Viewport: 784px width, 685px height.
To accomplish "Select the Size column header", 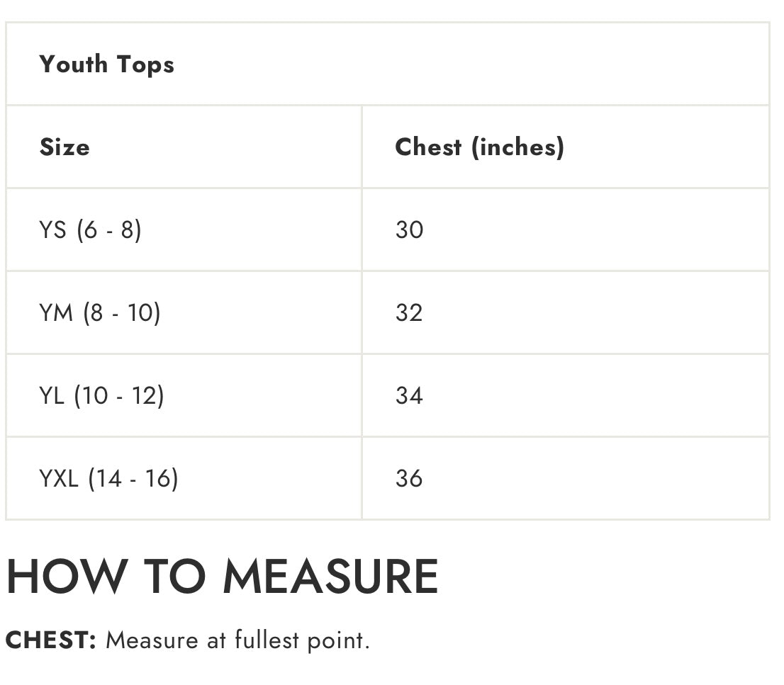I will coord(65,147).
